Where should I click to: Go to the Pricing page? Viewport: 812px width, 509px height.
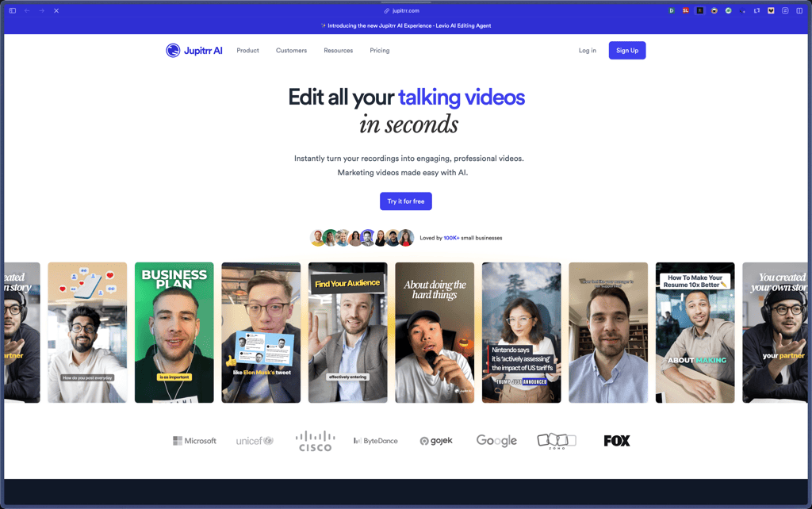coord(379,51)
